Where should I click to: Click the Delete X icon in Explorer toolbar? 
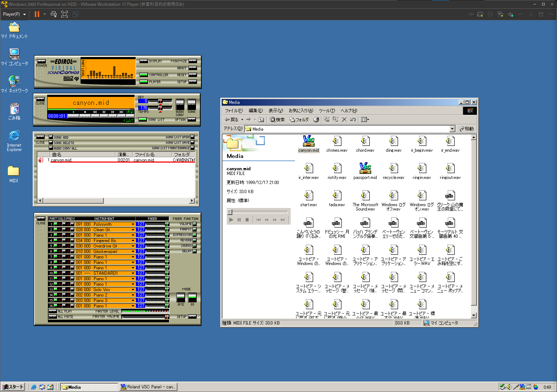[344, 119]
